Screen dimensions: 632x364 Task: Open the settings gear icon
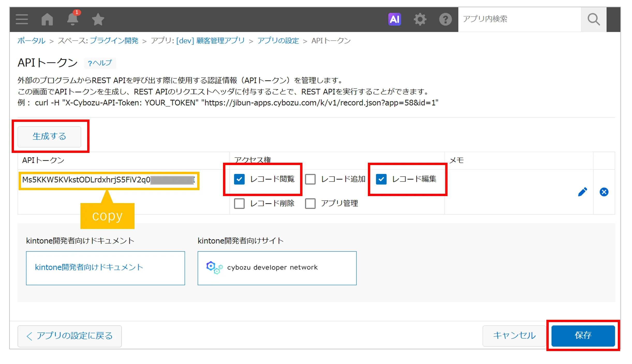[x=420, y=19]
